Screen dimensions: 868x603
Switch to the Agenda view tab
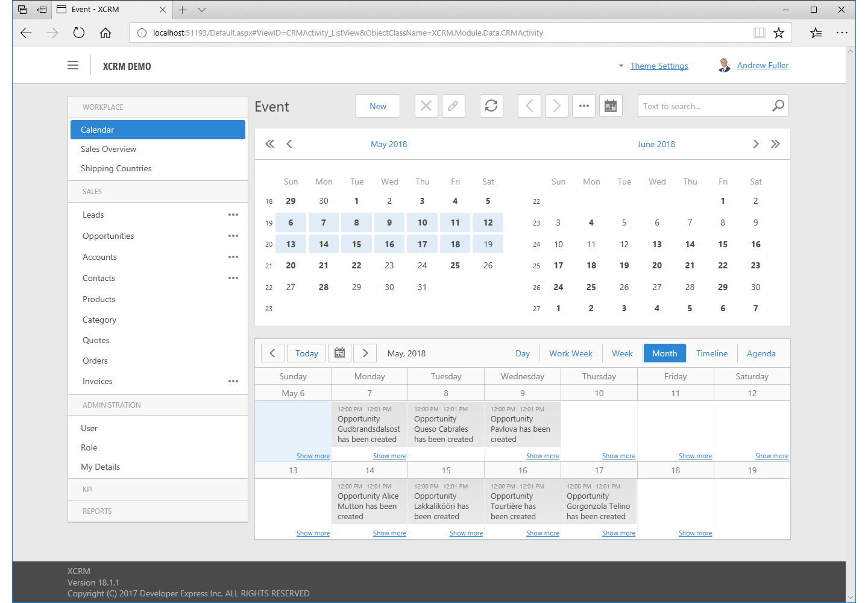point(761,353)
